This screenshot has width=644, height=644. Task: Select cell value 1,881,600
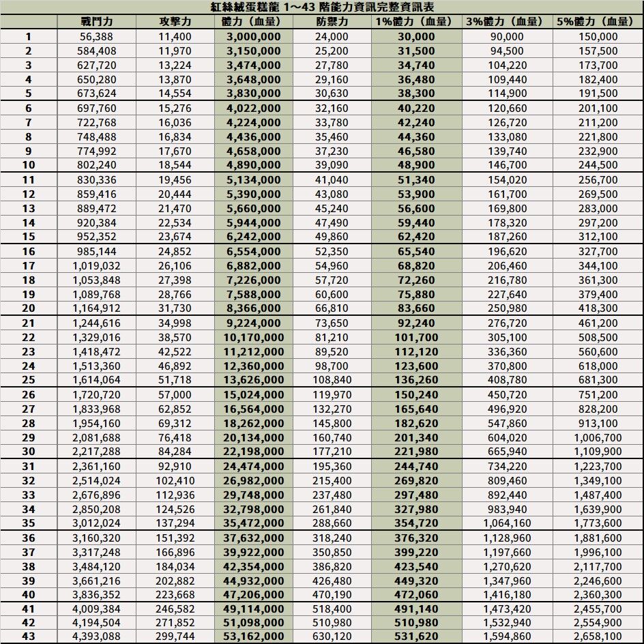[x=598, y=538]
